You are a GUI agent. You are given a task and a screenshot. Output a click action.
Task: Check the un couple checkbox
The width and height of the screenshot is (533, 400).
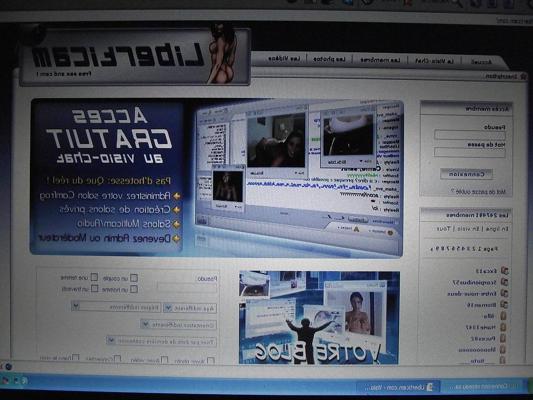134,278
